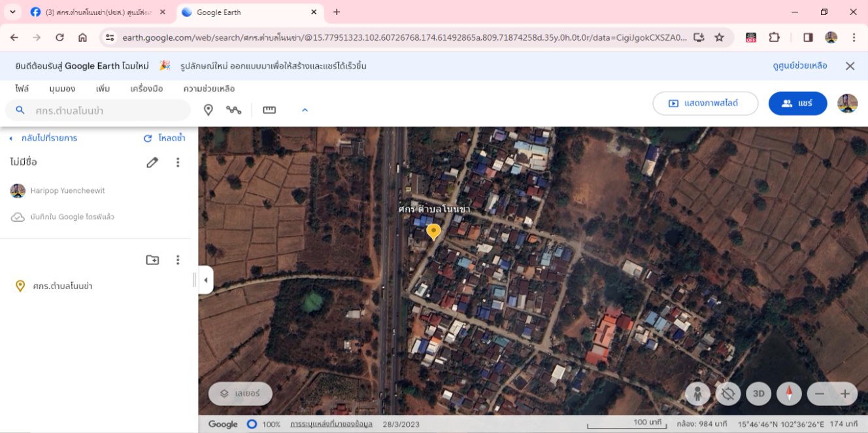Image resolution: width=868 pixels, height=433 pixels.
Task: Reload the page in Chrome
Action: pos(59,37)
